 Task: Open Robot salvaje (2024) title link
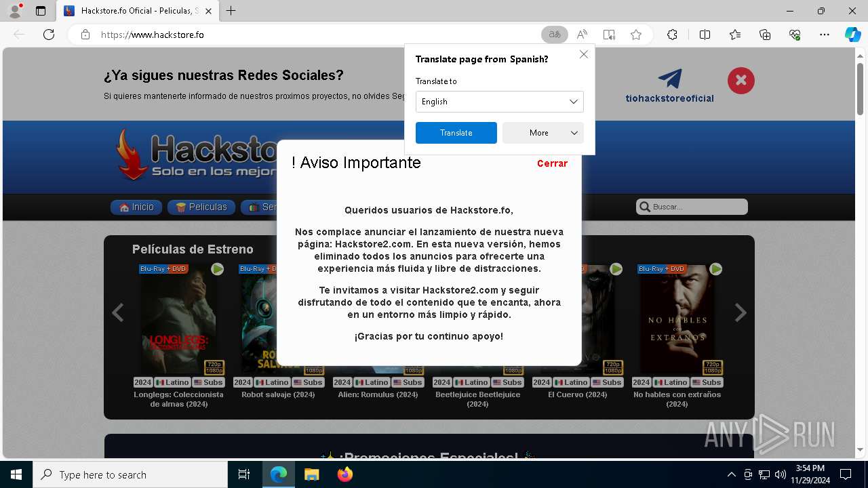278,394
